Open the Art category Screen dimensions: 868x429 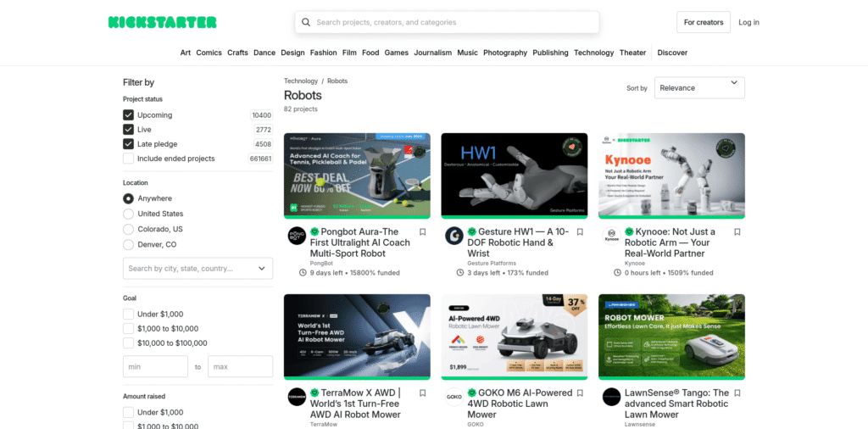186,53
